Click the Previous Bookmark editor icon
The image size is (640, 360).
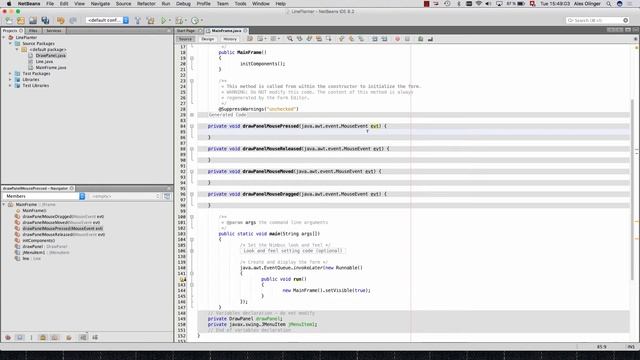coord(342,39)
